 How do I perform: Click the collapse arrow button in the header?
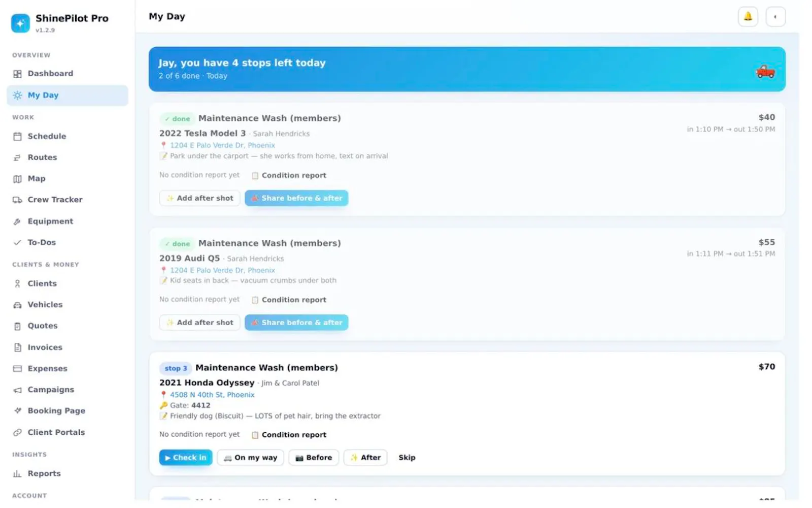775,16
